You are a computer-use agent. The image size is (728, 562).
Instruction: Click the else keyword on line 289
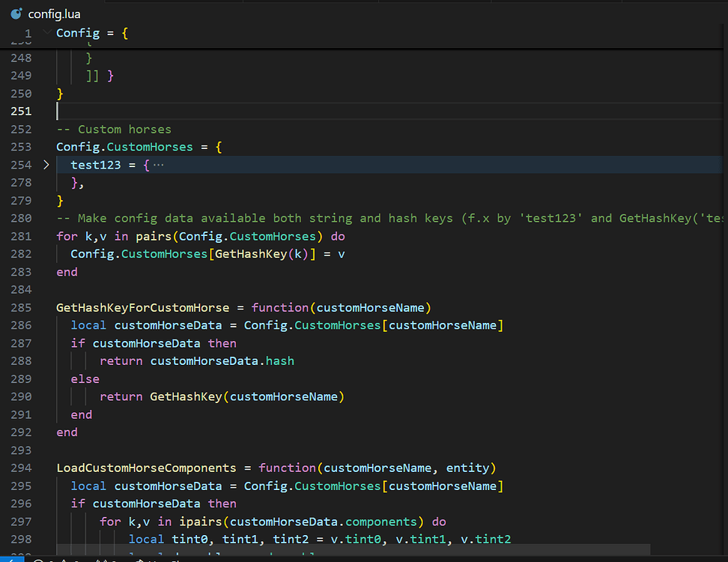(85, 378)
